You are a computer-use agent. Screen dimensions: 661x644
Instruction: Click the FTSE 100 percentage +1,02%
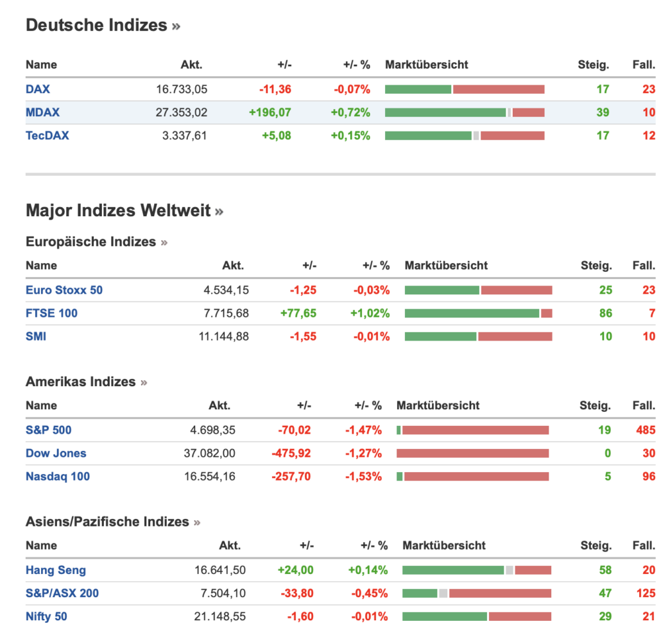pos(370,314)
